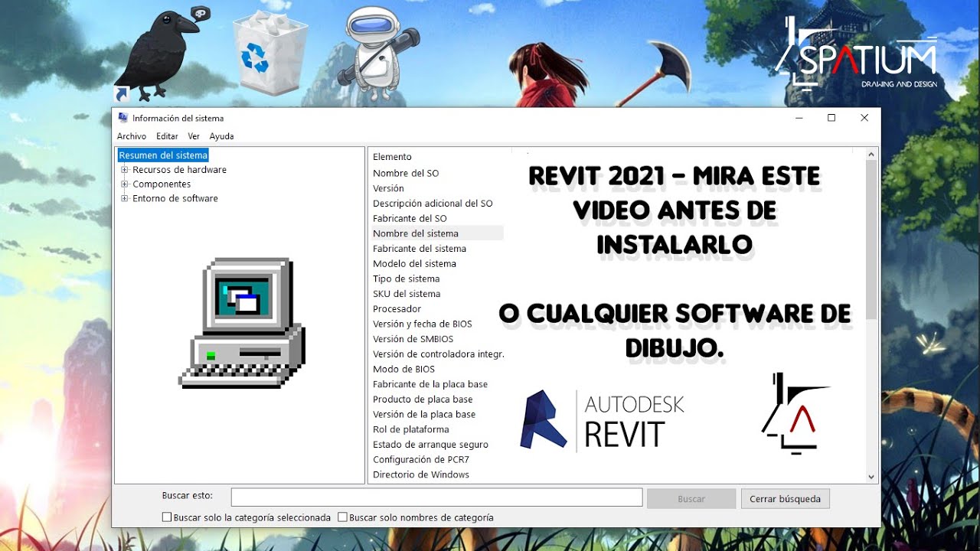The height and width of the screenshot is (551, 980).
Task: Expand the Recursos de hardware node
Action: [x=124, y=170]
